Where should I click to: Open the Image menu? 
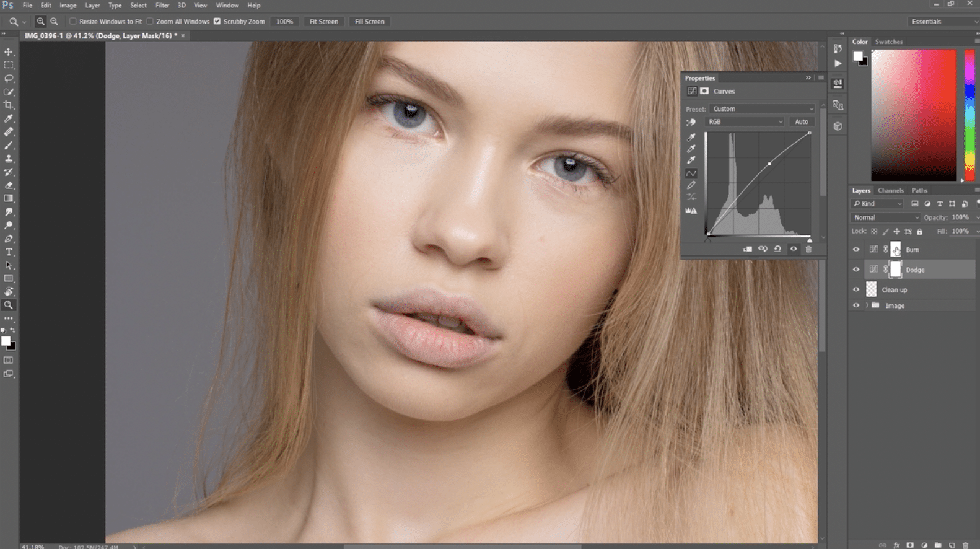(68, 6)
